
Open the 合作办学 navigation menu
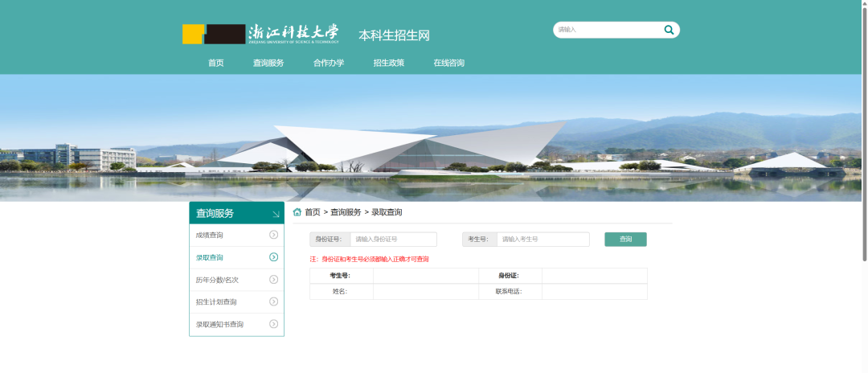(329, 63)
